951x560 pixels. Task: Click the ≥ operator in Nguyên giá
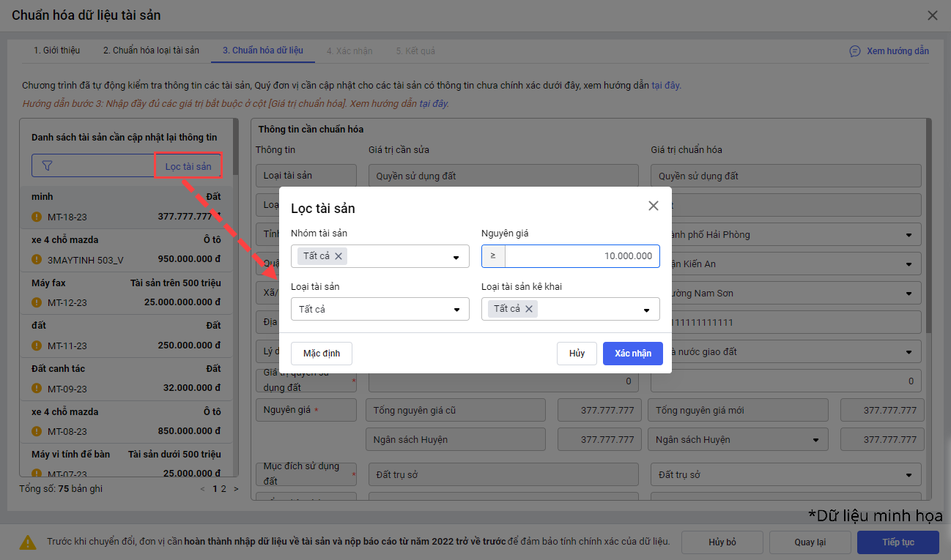tap(493, 256)
